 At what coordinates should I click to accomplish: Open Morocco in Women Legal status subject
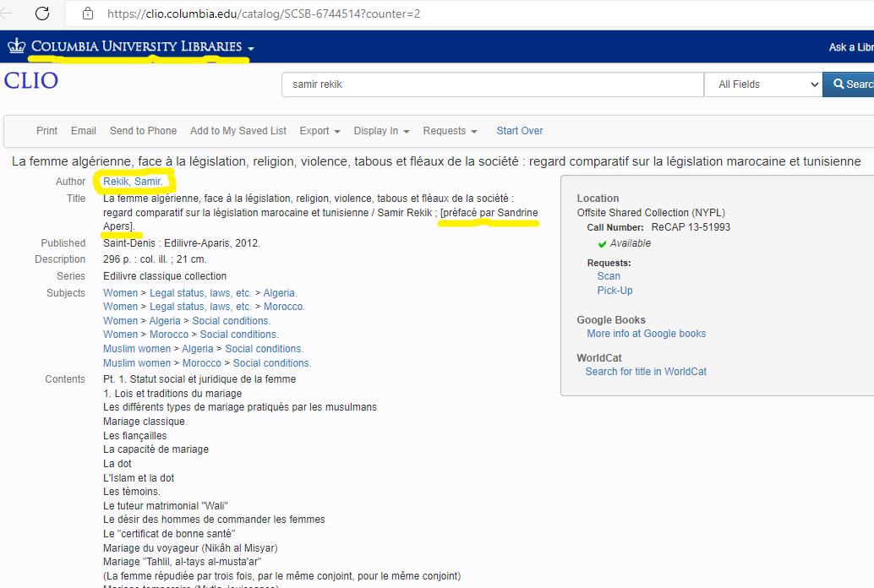(x=284, y=307)
